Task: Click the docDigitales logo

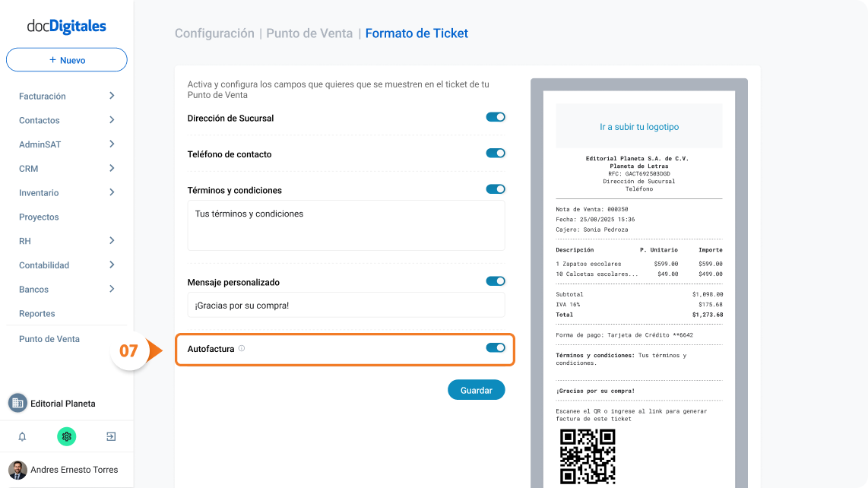Action: tap(66, 26)
